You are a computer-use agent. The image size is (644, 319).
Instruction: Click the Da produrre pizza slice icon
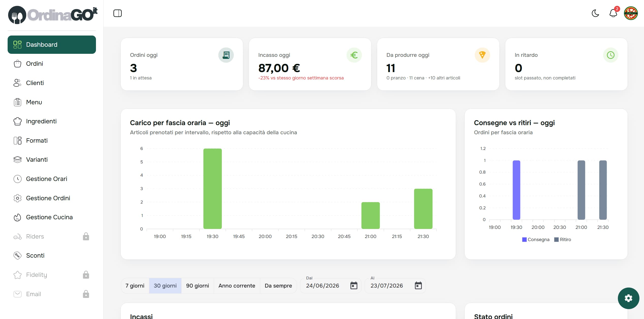pyautogui.click(x=482, y=55)
